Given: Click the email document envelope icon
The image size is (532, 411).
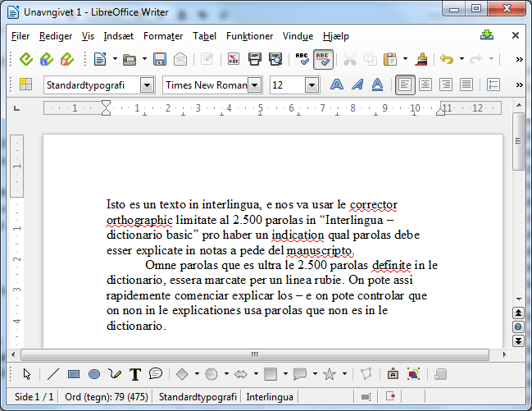Looking at the screenshot, I should [x=180, y=59].
